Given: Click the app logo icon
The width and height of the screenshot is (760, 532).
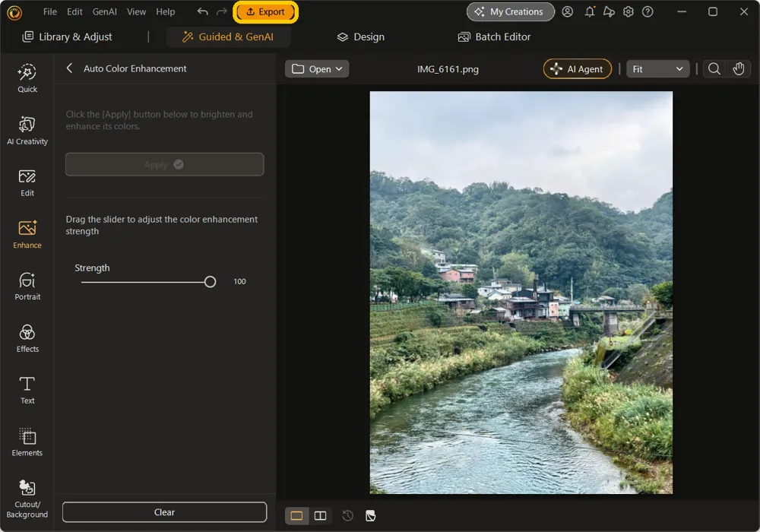Looking at the screenshot, I should (14, 12).
